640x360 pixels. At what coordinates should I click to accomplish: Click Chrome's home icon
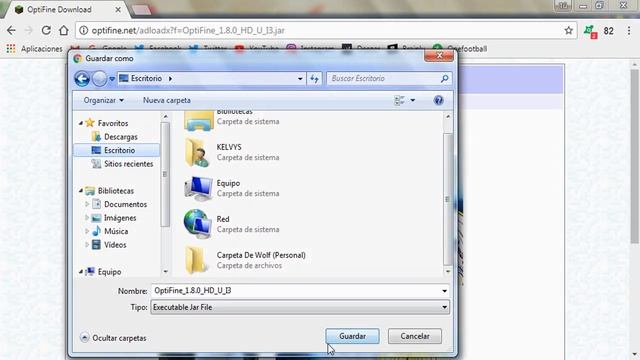pos(64,31)
